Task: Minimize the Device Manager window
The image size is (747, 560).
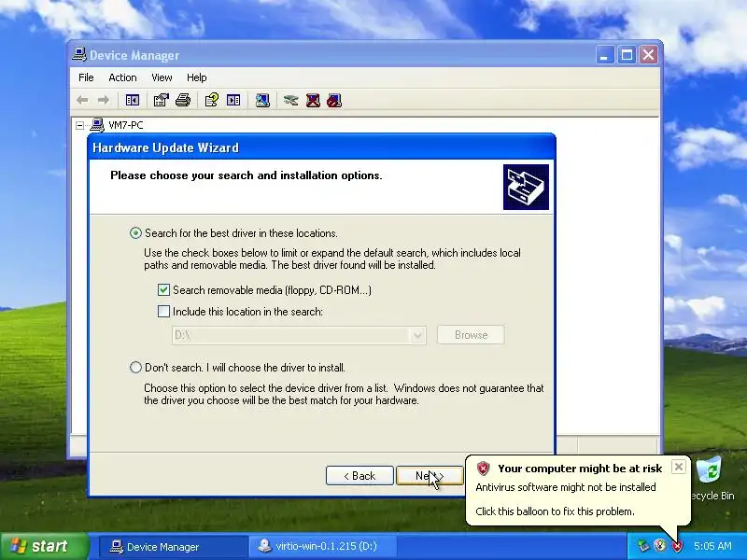Action: click(605, 55)
